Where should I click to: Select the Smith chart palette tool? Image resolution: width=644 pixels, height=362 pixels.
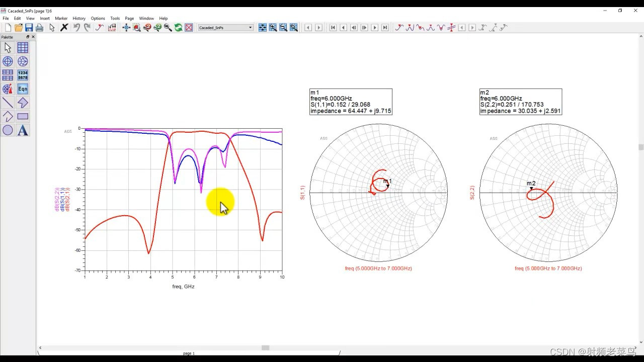(23, 61)
